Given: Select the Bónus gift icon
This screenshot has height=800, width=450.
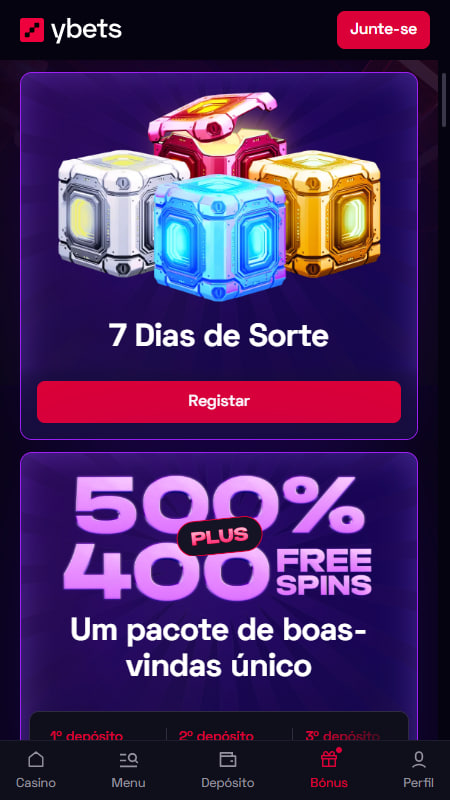Looking at the screenshot, I should pos(329,759).
